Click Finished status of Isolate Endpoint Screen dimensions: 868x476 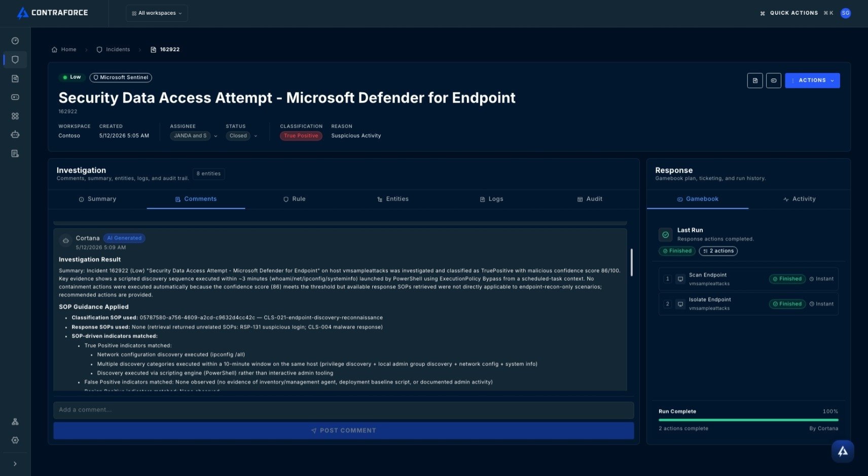pos(787,304)
